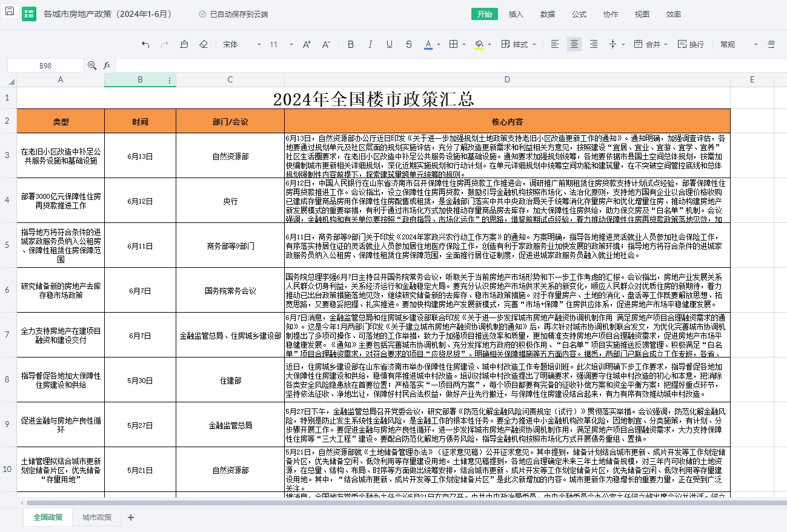Click the zoom magnifier icon beside name box
The height and width of the screenshot is (532, 787).
(x=92, y=65)
